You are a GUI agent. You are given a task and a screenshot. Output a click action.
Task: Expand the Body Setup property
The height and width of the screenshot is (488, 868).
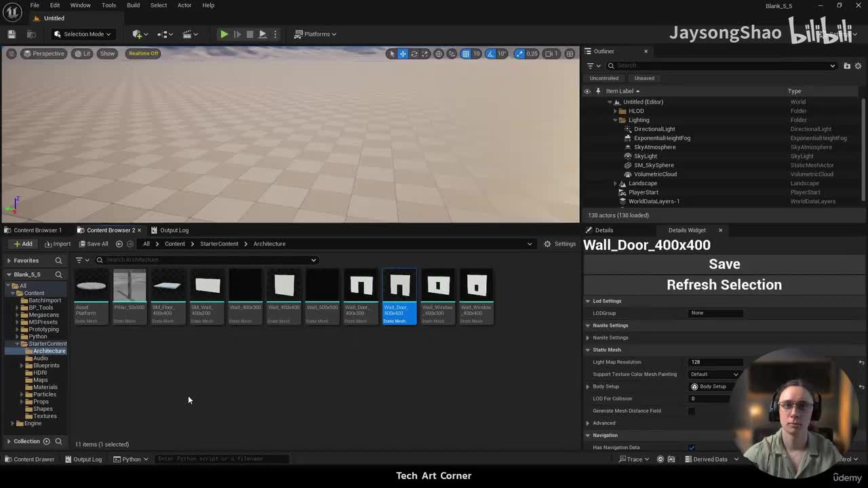pos(588,386)
